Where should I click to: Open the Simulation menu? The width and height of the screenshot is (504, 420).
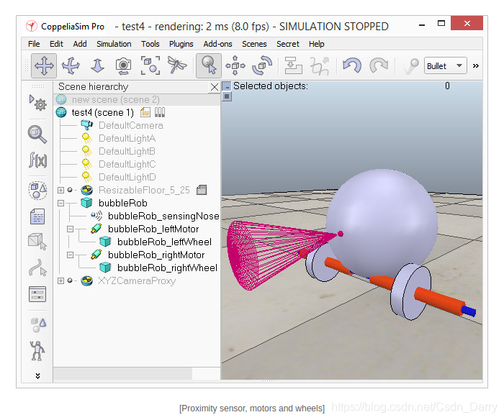pos(114,44)
